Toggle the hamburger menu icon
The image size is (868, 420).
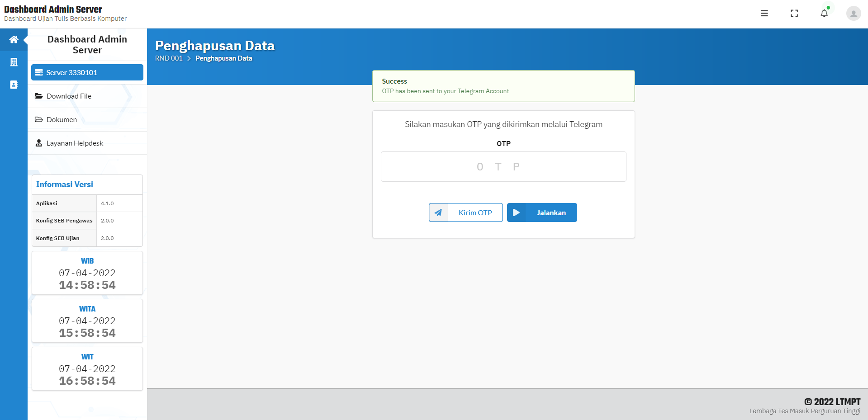point(764,14)
